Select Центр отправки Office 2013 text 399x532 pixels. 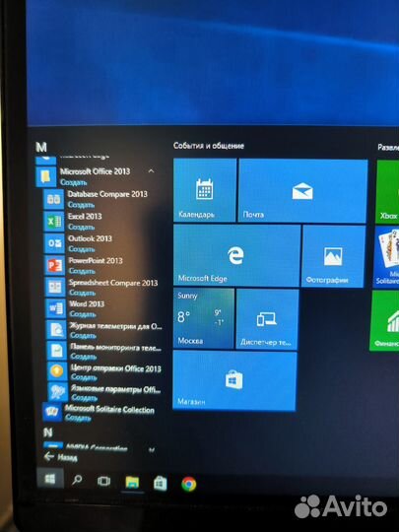tap(115, 367)
